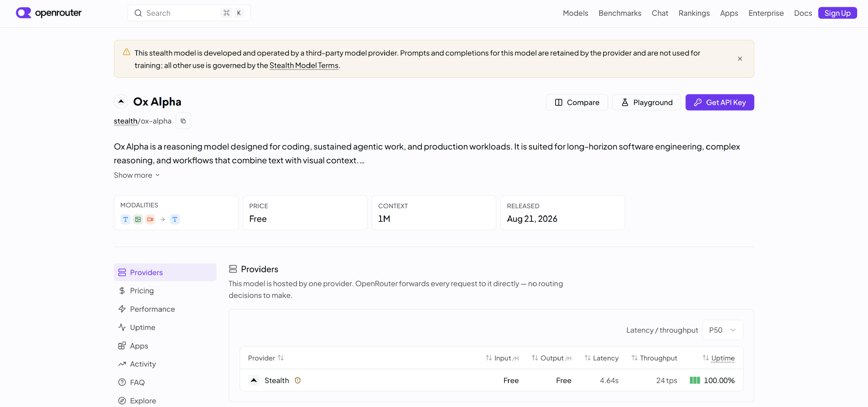Go to the Activity sidebar section

[165, 364]
